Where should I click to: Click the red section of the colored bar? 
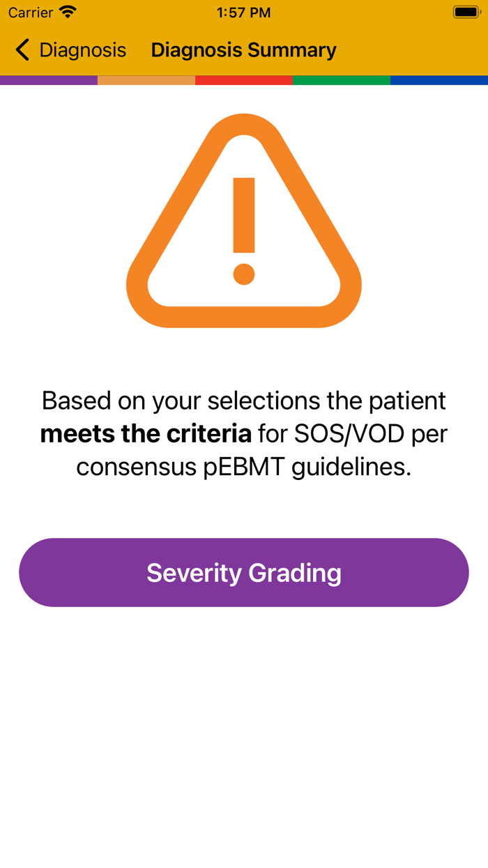pyautogui.click(x=244, y=80)
